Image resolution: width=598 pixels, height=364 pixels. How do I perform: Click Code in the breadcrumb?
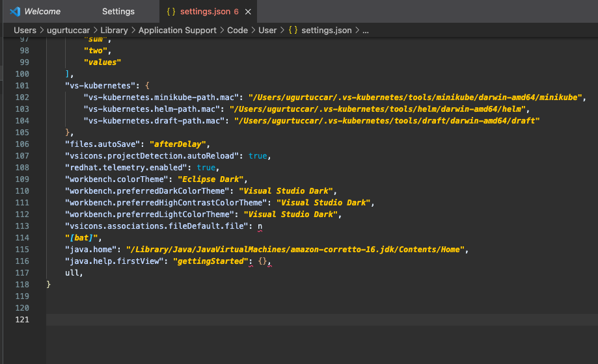click(x=238, y=30)
